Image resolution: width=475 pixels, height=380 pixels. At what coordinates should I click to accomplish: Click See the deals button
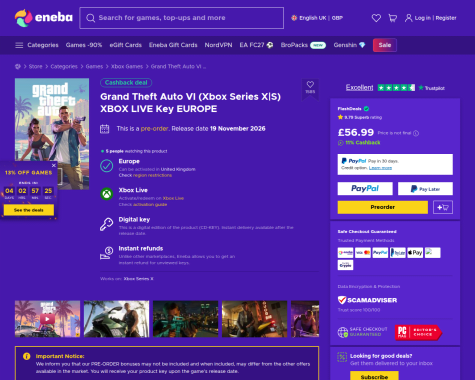pos(29,210)
